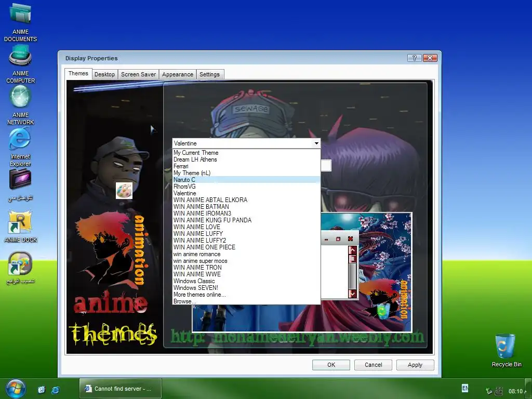
Task: Choose the WIN ANIME LUFFY theme
Action: click(x=246, y=234)
